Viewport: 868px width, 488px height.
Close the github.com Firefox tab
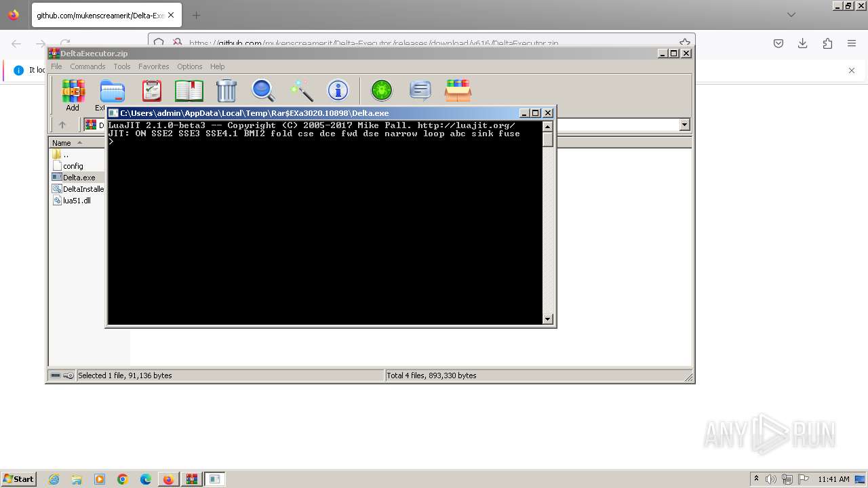click(170, 15)
